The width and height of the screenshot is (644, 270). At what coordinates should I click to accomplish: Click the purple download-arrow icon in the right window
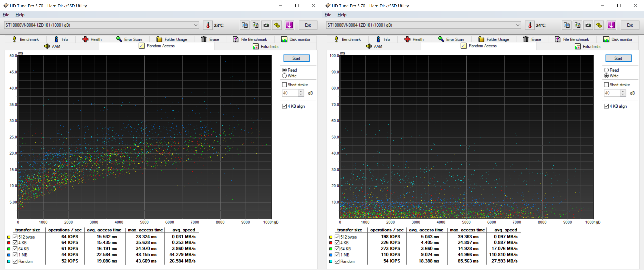pyautogui.click(x=611, y=25)
